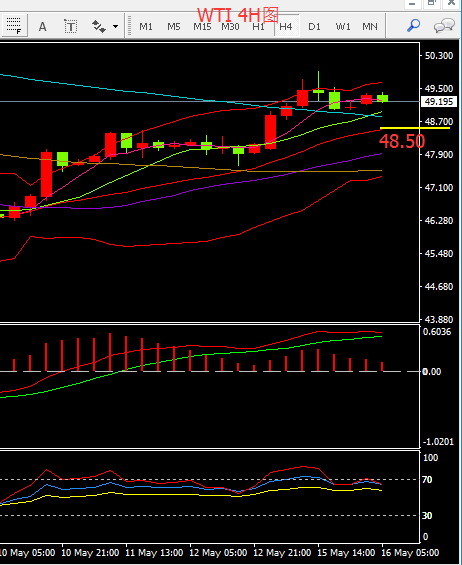Switch chart to W1 timeframe
The height and width of the screenshot is (565, 462).
[343, 27]
